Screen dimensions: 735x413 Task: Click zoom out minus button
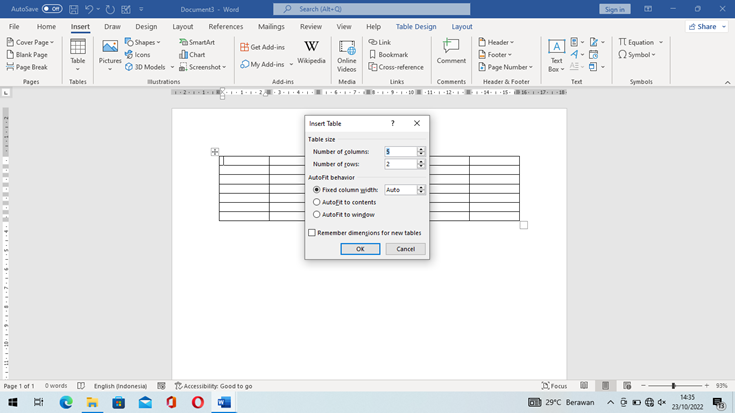643,386
